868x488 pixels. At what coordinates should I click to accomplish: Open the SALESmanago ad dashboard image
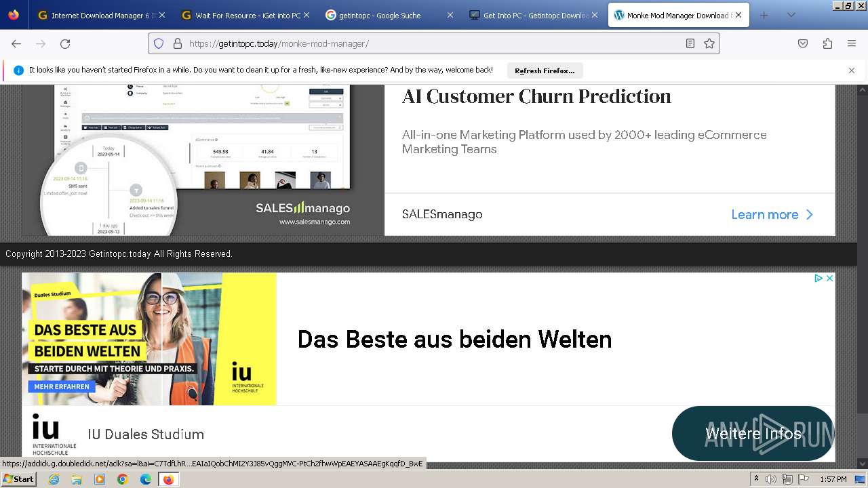tap(203, 160)
